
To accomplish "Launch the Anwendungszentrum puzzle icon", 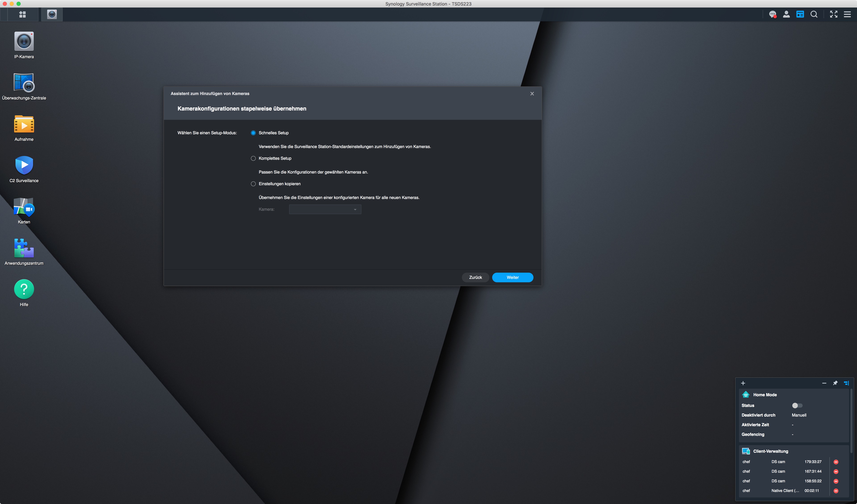I will click(24, 248).
